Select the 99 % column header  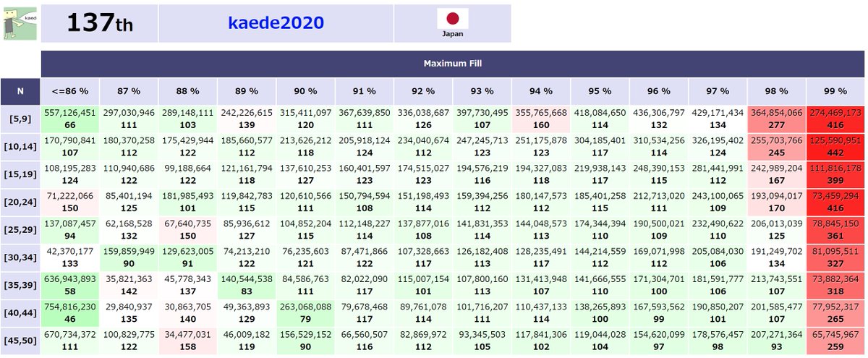pos(835,91)
